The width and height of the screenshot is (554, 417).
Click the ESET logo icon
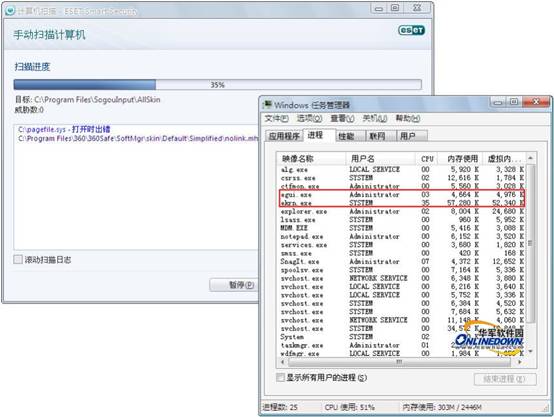[x=411, y=30]
